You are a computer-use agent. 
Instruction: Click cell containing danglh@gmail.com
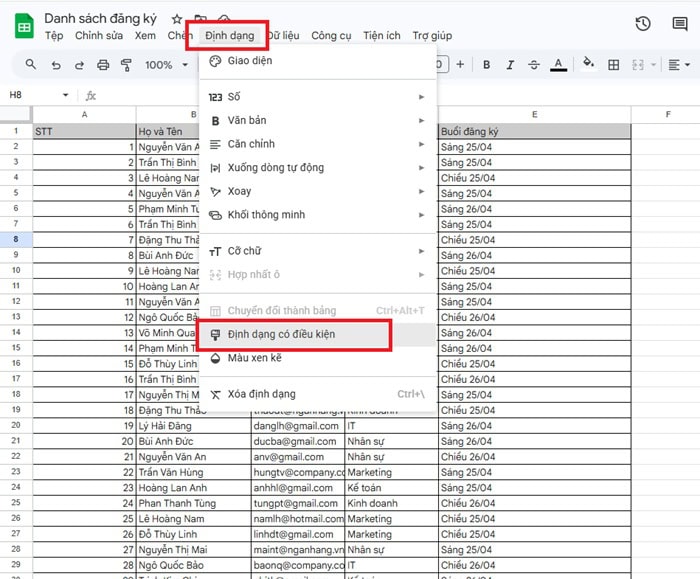click(296, 425)
